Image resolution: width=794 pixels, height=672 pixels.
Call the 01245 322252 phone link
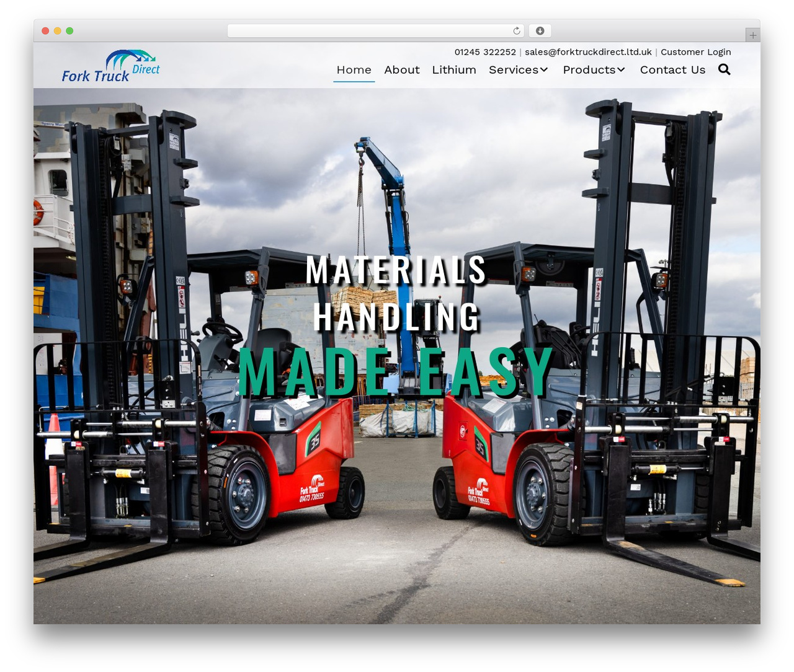pyautogui.click(x=485, y=52)
